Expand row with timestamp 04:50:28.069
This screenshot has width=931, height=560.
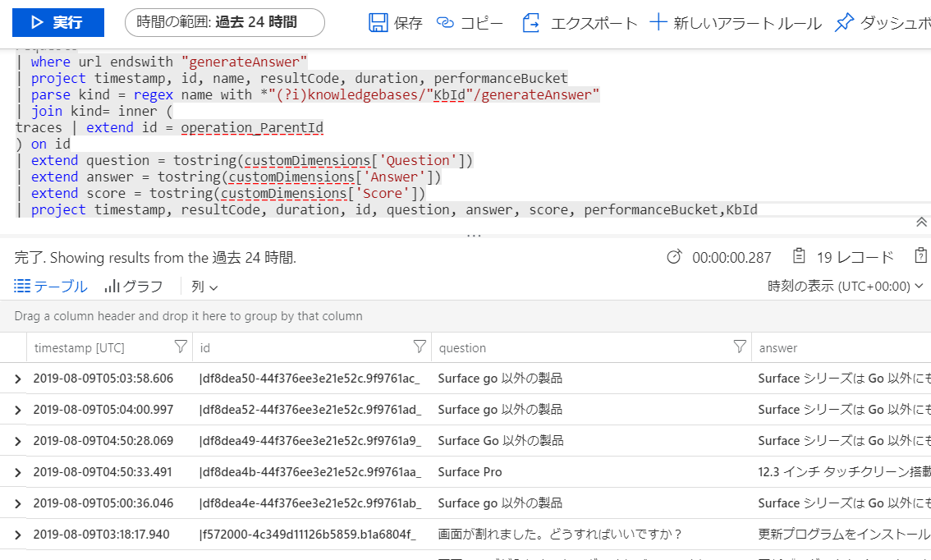pos(18,441)
